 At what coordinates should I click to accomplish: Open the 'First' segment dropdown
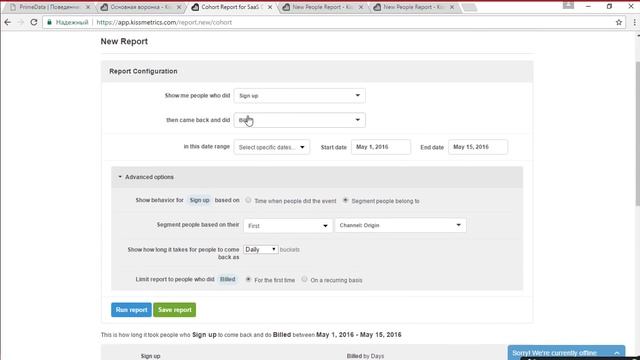(x=288, y=225)
